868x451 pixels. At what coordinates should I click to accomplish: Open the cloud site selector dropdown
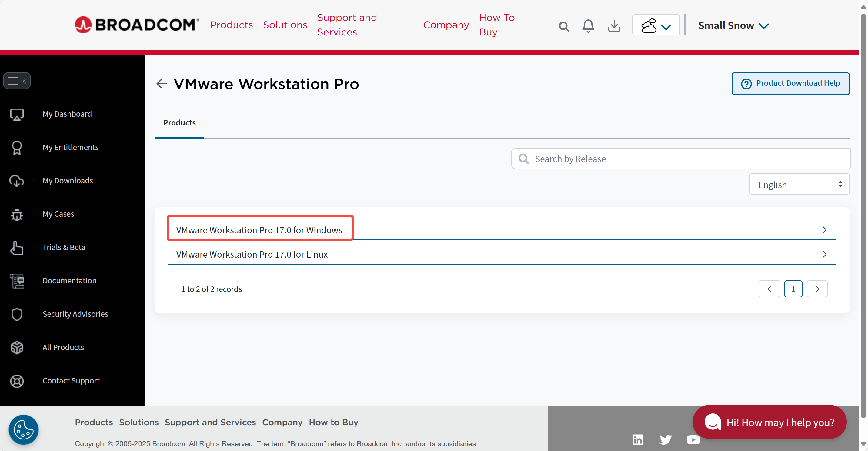656,25
